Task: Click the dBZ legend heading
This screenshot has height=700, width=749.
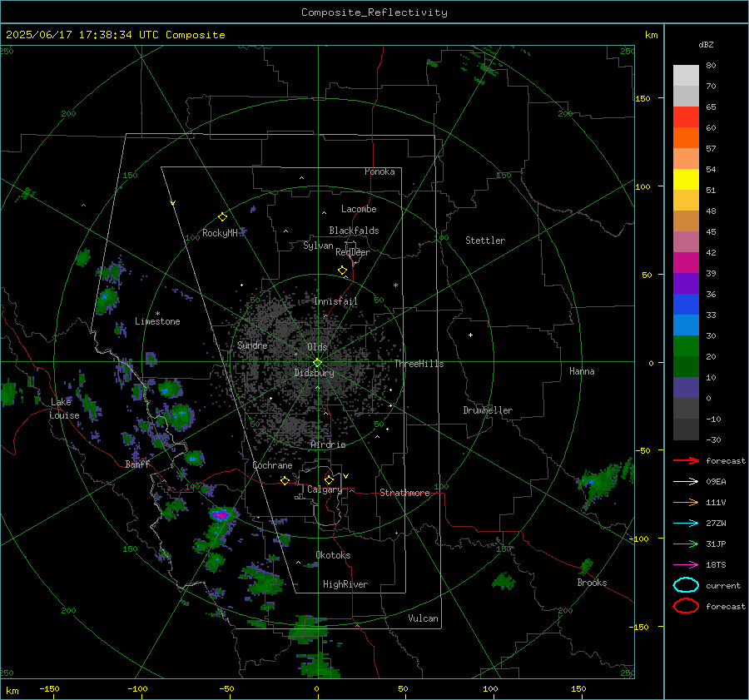Action: pos(706,44)
